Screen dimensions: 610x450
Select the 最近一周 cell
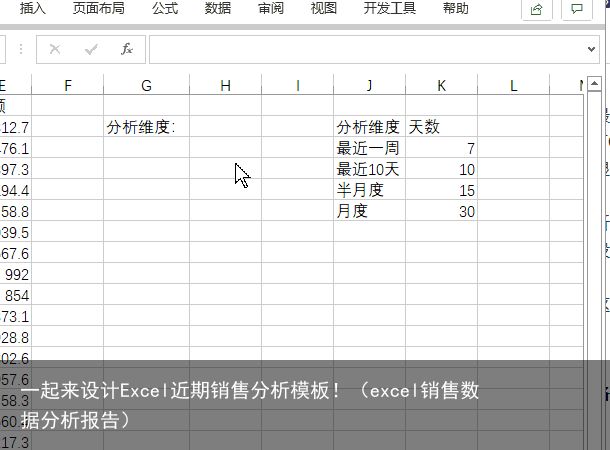(x=370, y=148)
